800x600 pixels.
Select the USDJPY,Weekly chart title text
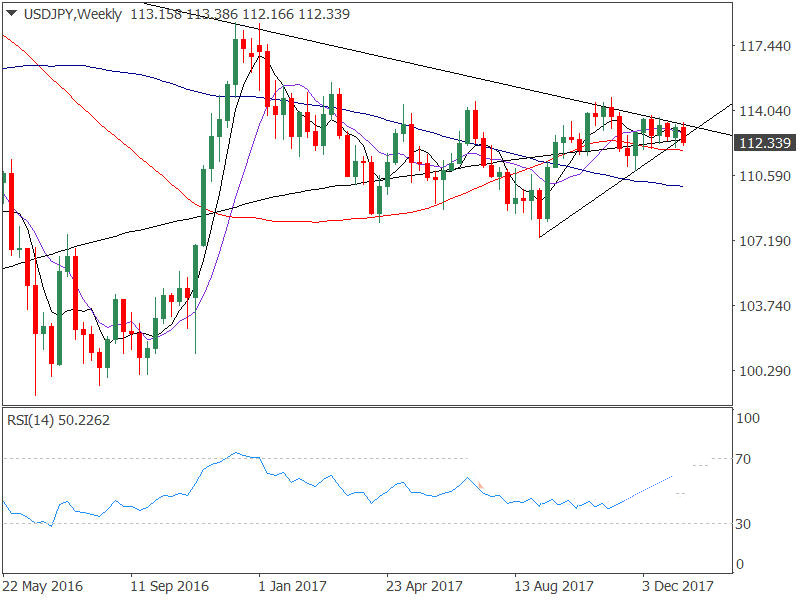pyautogui.click(x=72, y=14)
